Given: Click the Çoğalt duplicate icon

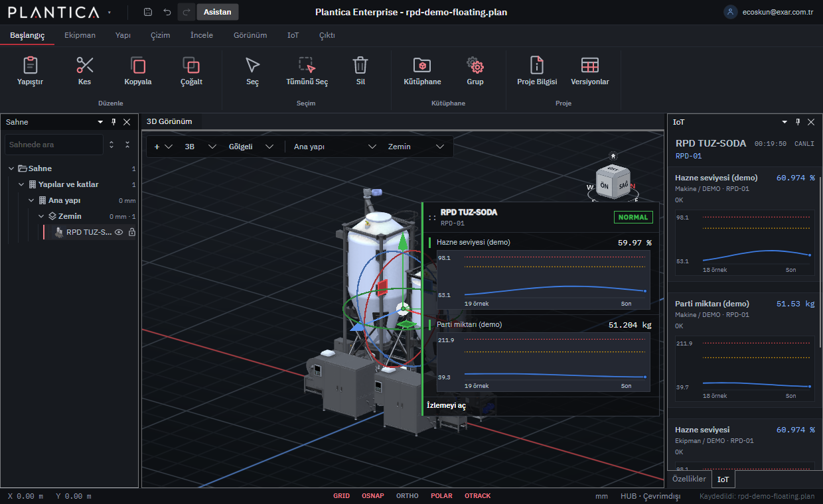Looking at the screenshot, I should [x=191, y=65].
